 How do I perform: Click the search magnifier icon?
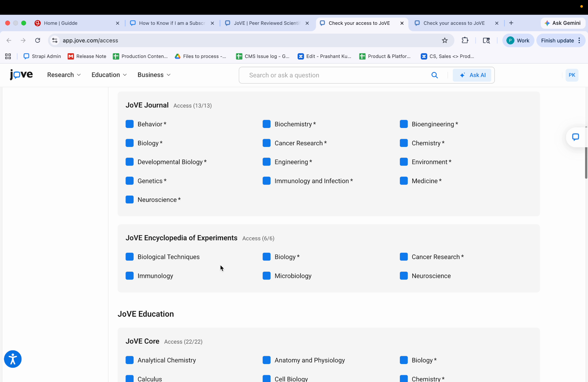434,75
